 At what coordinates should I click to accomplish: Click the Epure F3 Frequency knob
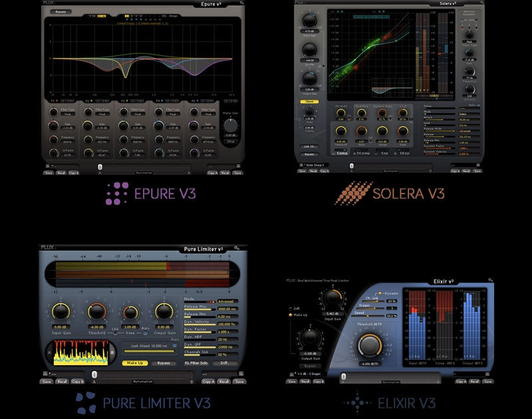click(124, 140)
